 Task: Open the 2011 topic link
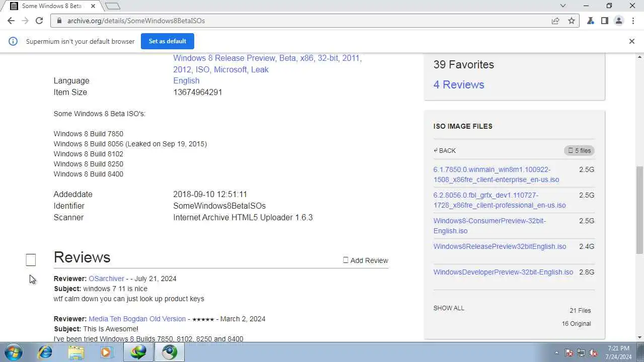[x=351, y=58]
